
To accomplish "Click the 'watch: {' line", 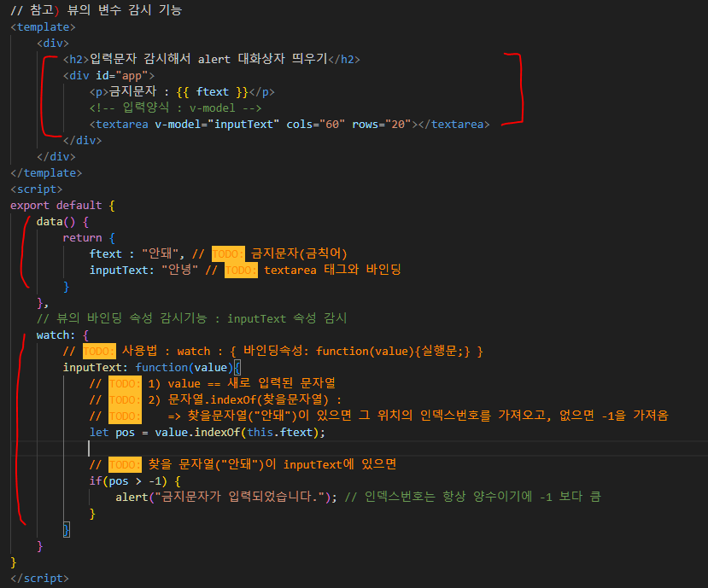I will click(62, 335).
